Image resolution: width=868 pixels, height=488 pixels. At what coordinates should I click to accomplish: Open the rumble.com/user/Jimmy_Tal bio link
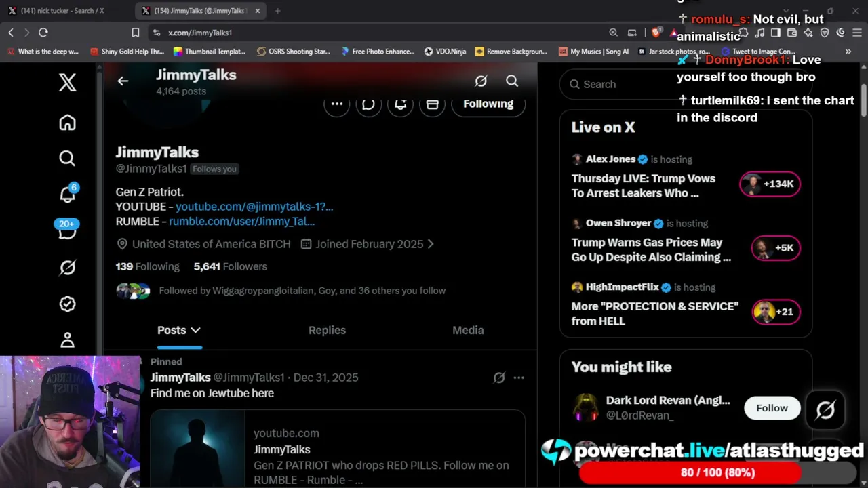[241, 222]
